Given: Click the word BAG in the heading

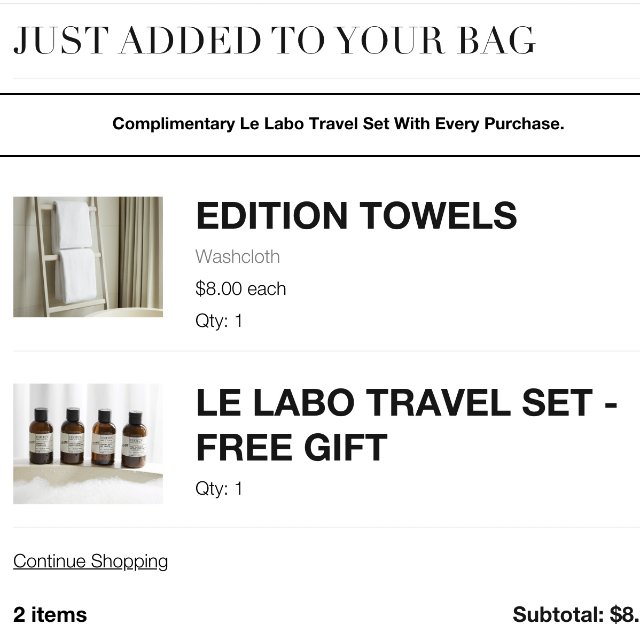Looking at the screenshot, I should [497, 40].
